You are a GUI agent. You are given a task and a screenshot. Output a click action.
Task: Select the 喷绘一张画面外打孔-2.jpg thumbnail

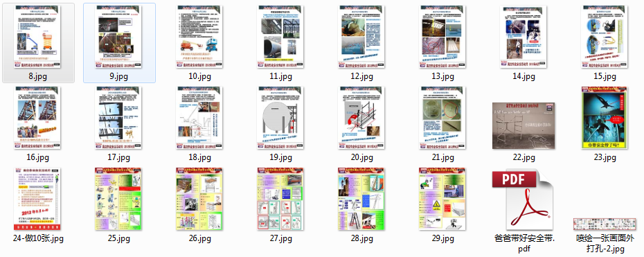(x=605, y=224)
